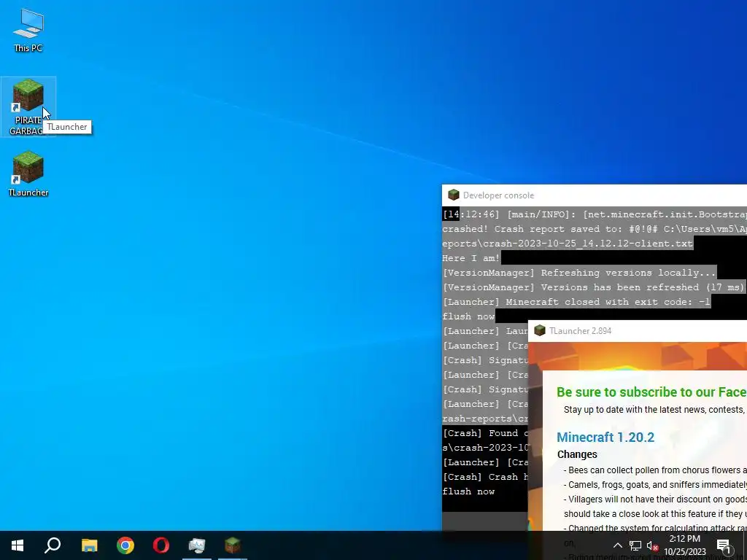Click the last 'flush now' console line
Screen dimensions: 747x560
click(468, 491)
